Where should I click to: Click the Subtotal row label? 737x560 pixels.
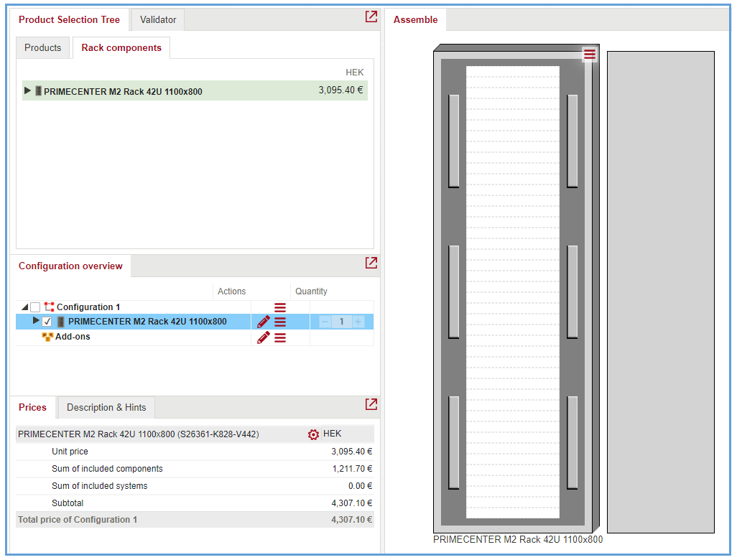pyautogui.click(x=68, y=503)
